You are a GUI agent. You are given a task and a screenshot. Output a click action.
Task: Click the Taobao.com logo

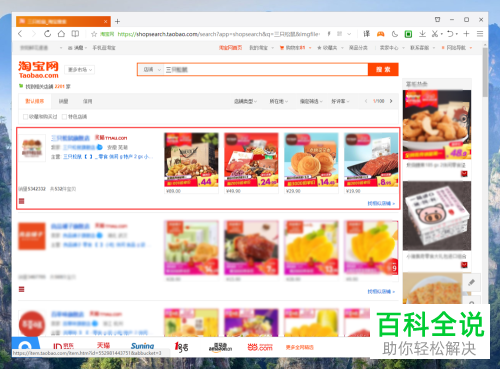tap(38, 69)
